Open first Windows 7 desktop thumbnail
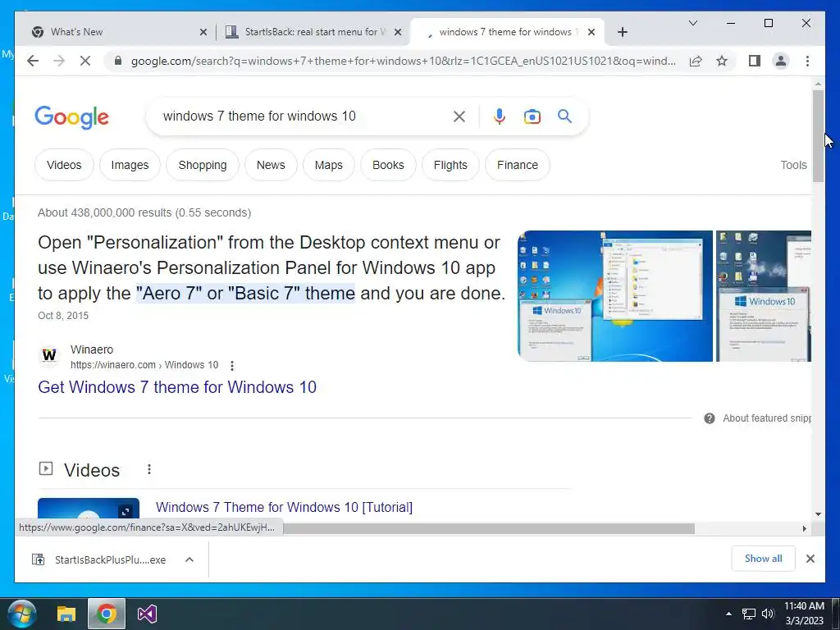Screen dimensions: 840x630 pos(615,295)
